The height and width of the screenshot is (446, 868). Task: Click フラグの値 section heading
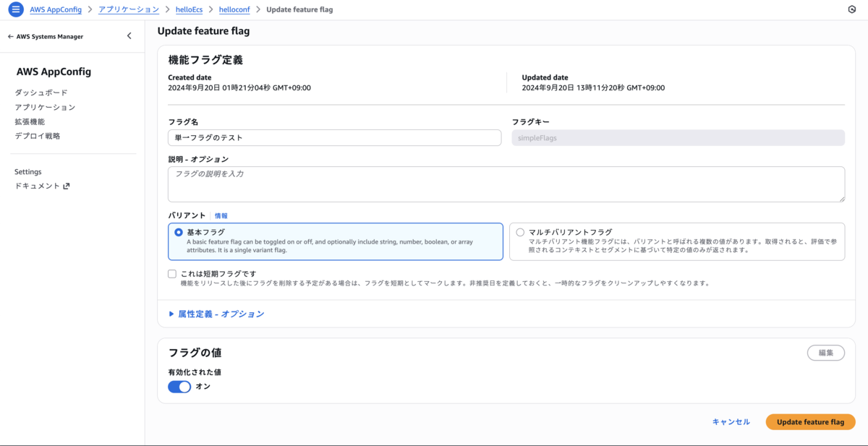tap(195, 353)
